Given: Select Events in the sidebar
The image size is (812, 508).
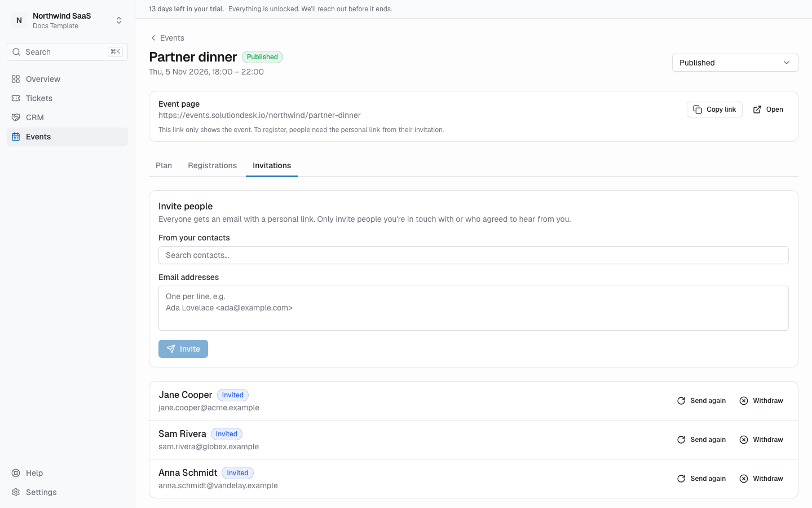Looking at the screenshot, I should (x=67, y=137).
